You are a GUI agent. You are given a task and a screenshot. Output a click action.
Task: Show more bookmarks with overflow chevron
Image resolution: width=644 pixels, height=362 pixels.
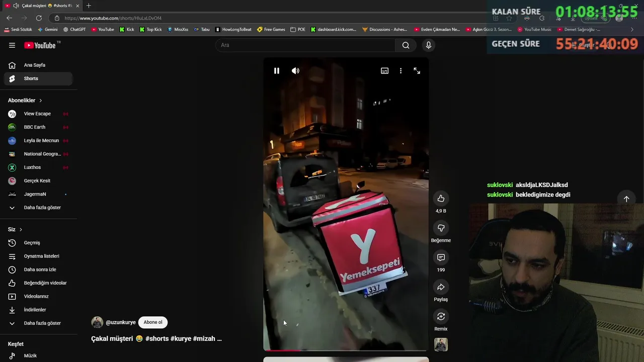[x=632, y=30]
